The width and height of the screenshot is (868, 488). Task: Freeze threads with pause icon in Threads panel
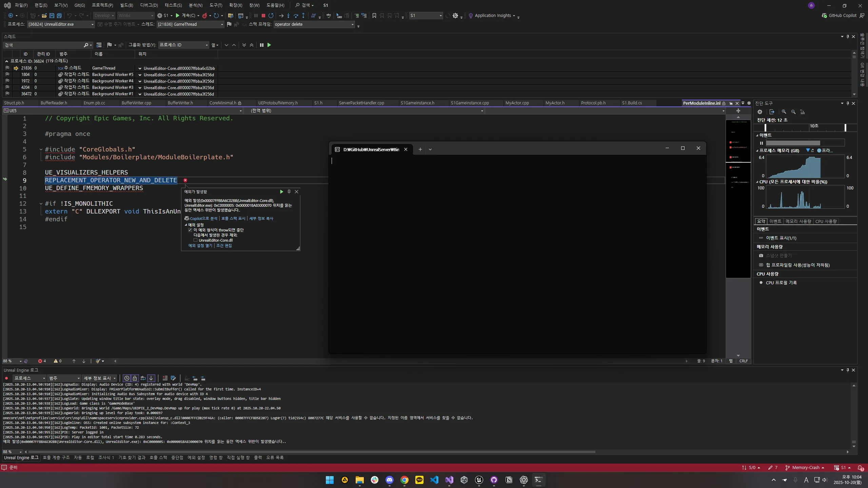tap(261, 45)
